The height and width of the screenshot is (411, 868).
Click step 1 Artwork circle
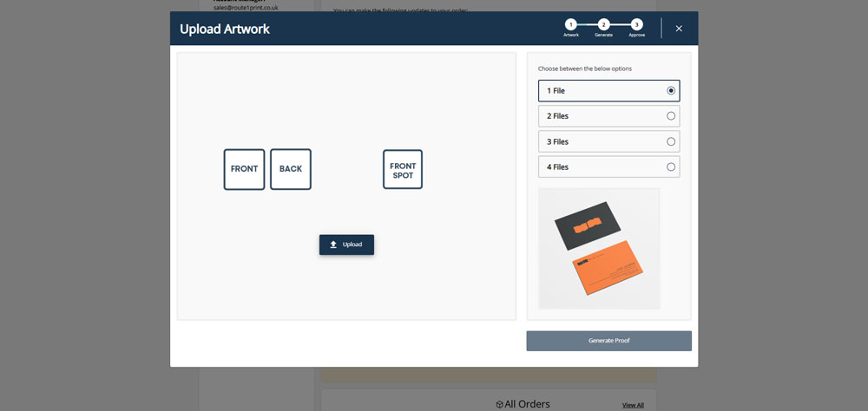[570, 24]
